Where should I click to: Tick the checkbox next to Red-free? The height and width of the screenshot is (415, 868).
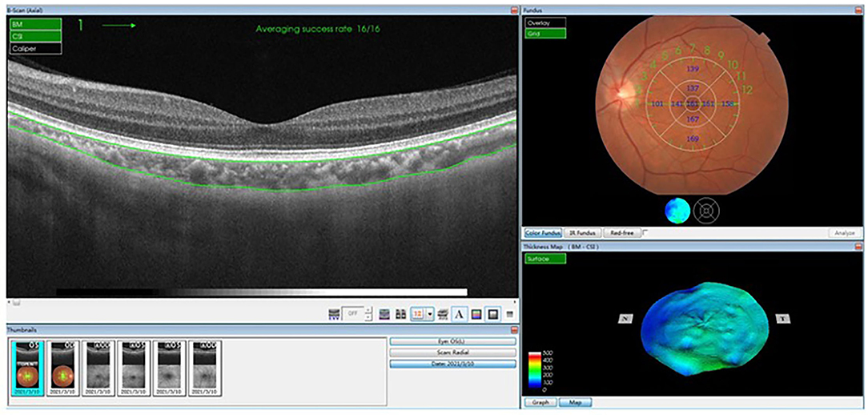click(x=645, y=232)
